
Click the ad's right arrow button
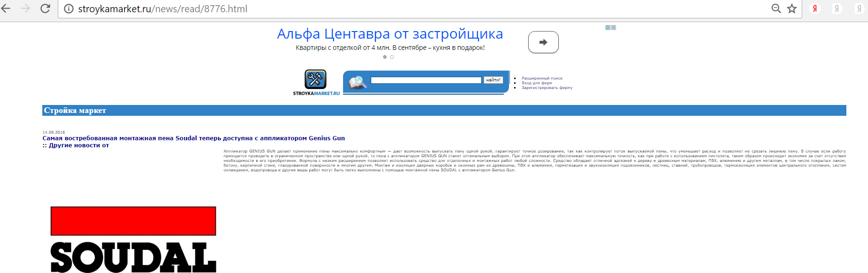tap(543, 42)
